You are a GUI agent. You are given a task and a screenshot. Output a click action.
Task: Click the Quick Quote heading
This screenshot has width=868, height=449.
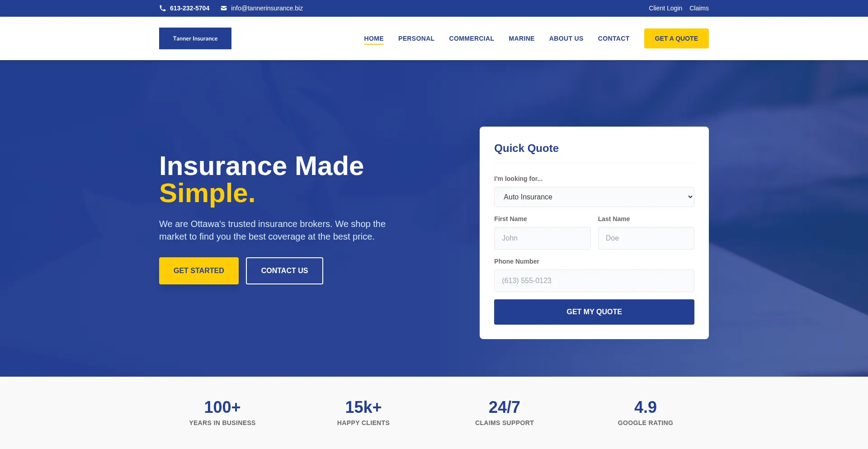526,148
